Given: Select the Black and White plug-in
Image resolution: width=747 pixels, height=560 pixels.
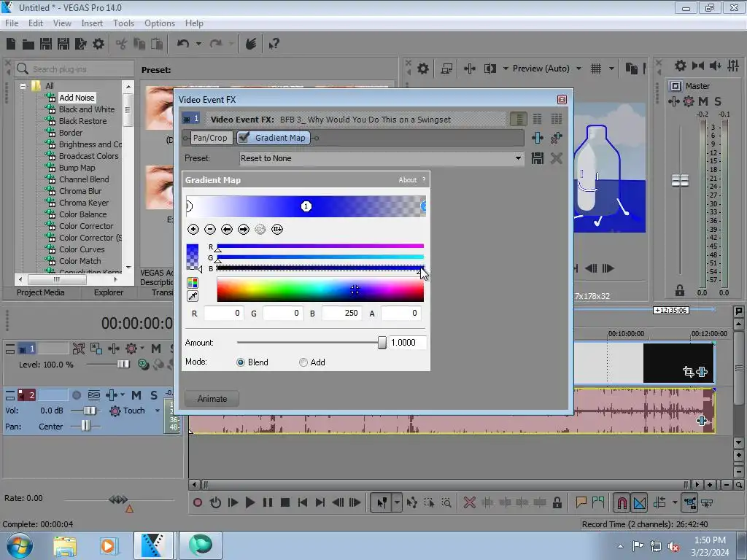Looking at the screenshot, I should [x=87, y=109].
